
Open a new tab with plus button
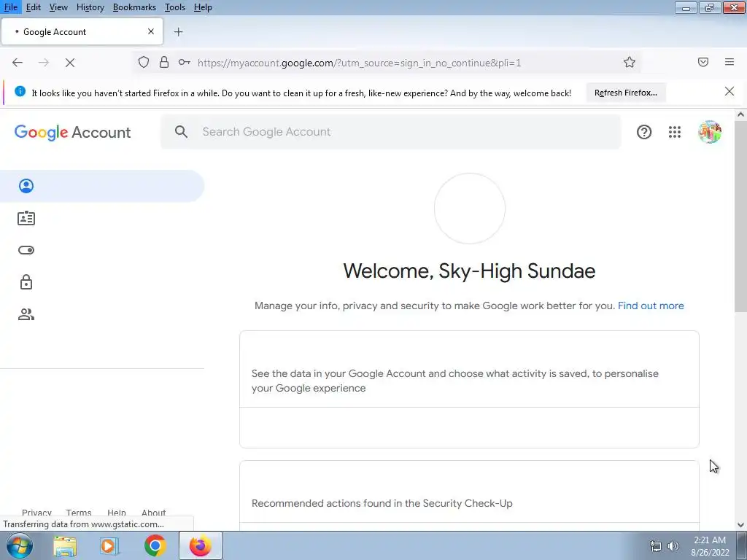pos(179,32)
